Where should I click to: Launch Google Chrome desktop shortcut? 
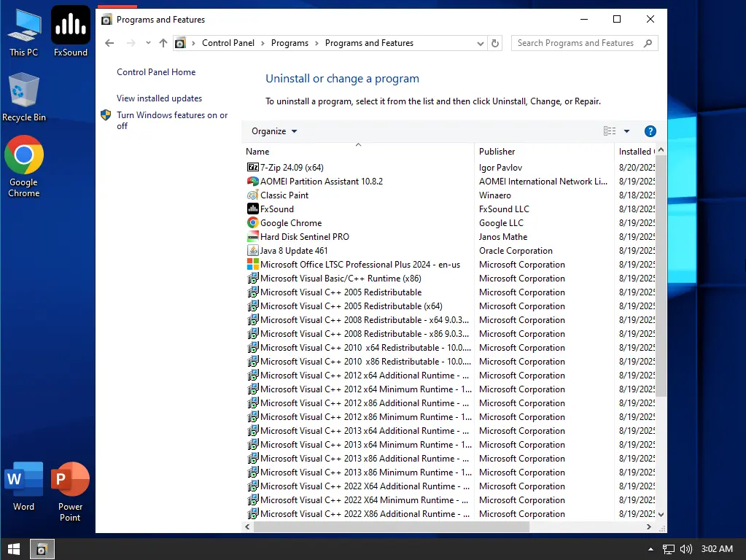pos(24,166)
